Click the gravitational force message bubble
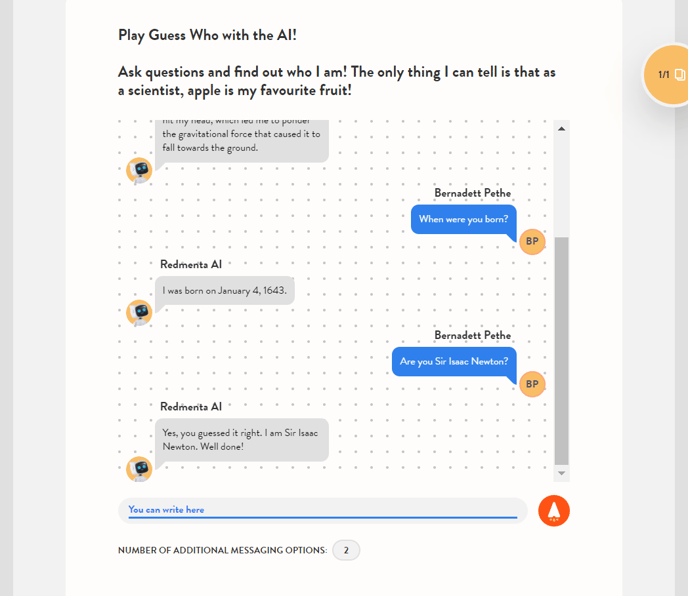Image resolution: width=688 pixels, height=596 pixels. click(241, 139)
